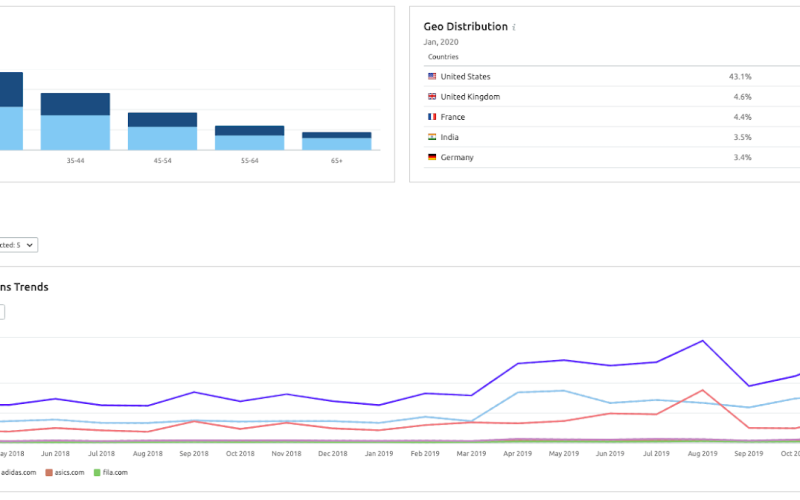Screen dimensions: 800x500
Task: Click the United Kingdom flag icon
Action: (432, 97)
